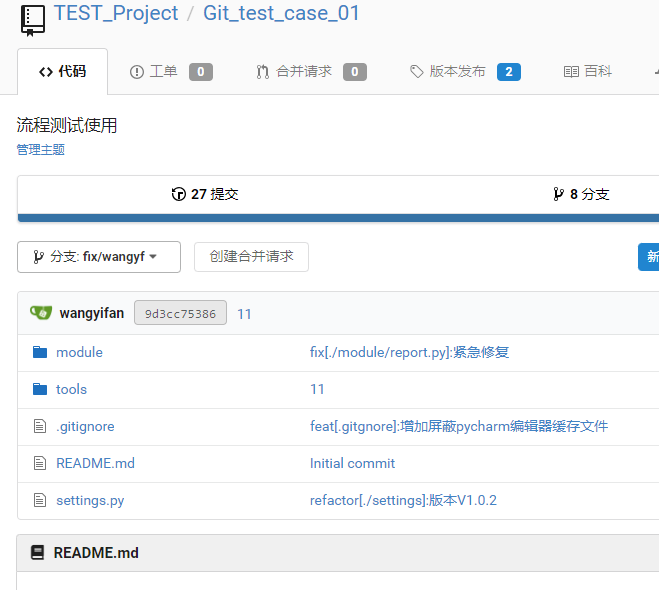Viewport: 659px width, 590px height.
Task: Open wangyifan's user profile link
Action: tap(92, 313)
